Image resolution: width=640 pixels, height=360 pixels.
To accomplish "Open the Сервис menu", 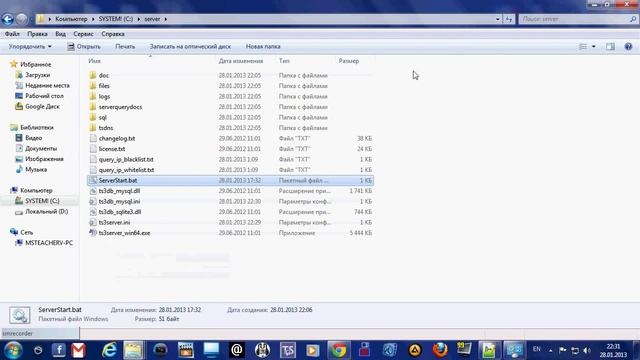I will coord(83,34).
